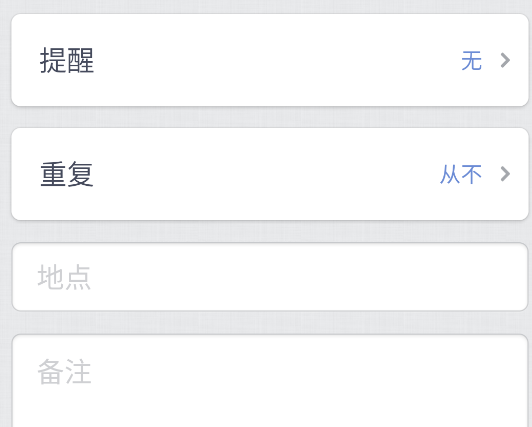Expand the 重复 row chevron arrow
Image resolution: width=532 pixels, height=427 pixels.
tap(505, 174)
